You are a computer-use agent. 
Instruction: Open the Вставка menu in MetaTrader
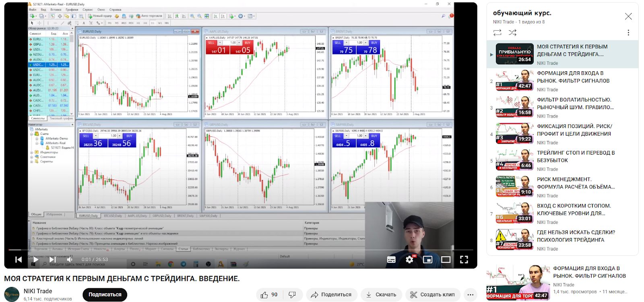(x=56, y=10)
